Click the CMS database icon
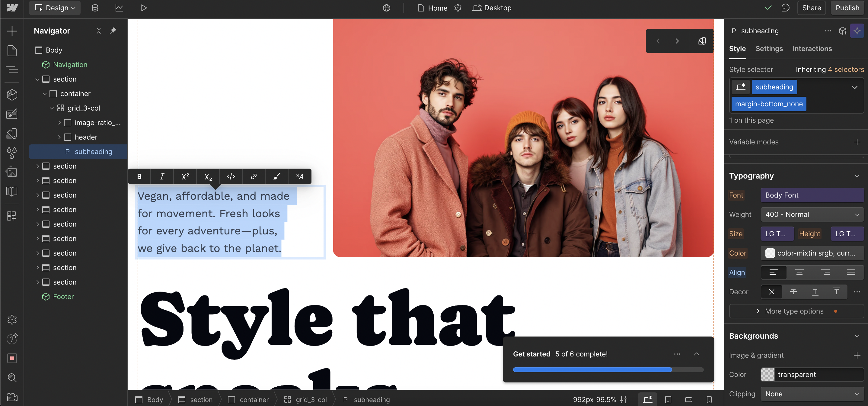 pyautogui.click(x=95, y=8)
